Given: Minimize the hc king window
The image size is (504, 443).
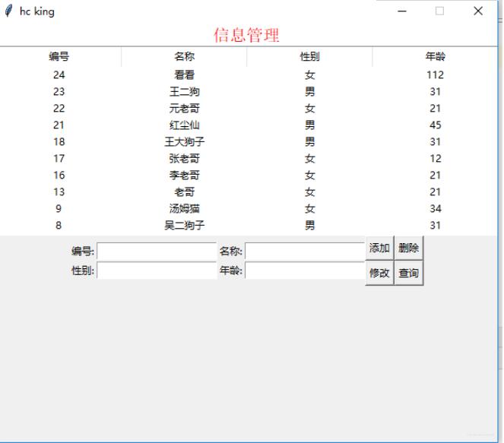Looking at the screenshot, I should coord(402,11).
